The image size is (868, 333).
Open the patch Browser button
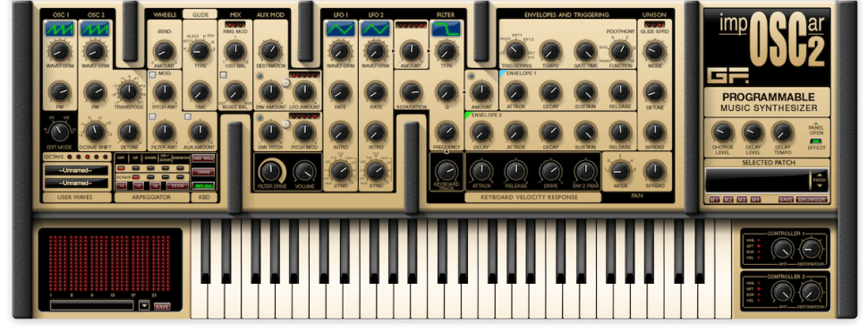812,200
